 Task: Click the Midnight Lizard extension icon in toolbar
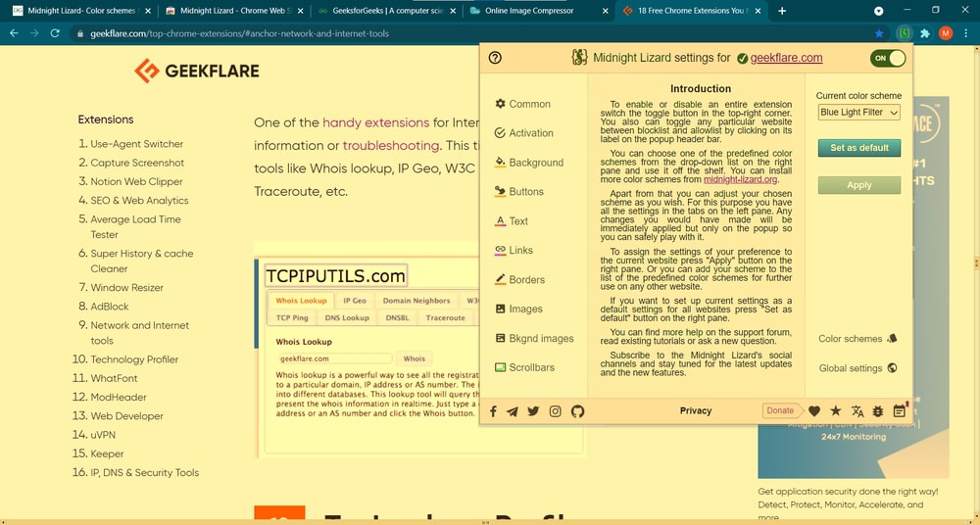click(x=904, y=33)
